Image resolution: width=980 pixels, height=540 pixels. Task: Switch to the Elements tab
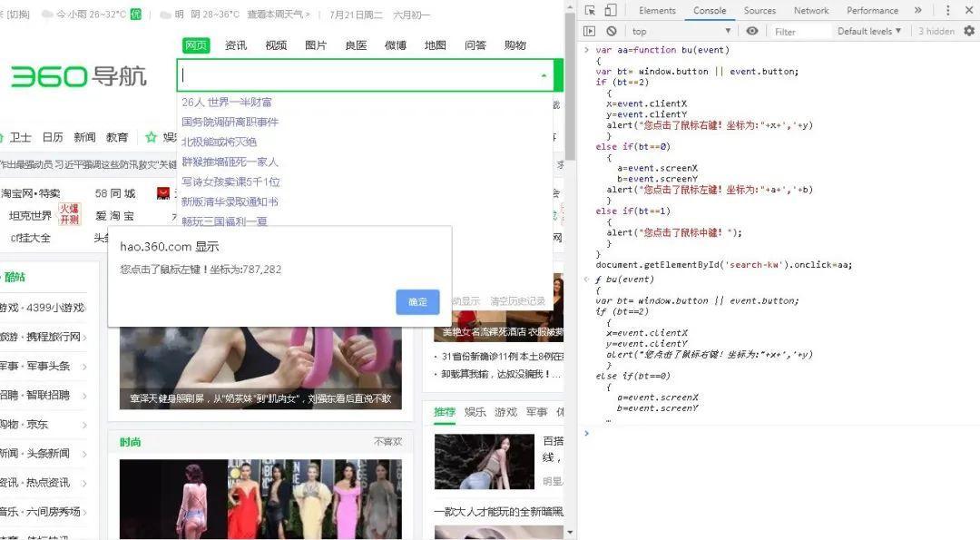pos(657,10)
